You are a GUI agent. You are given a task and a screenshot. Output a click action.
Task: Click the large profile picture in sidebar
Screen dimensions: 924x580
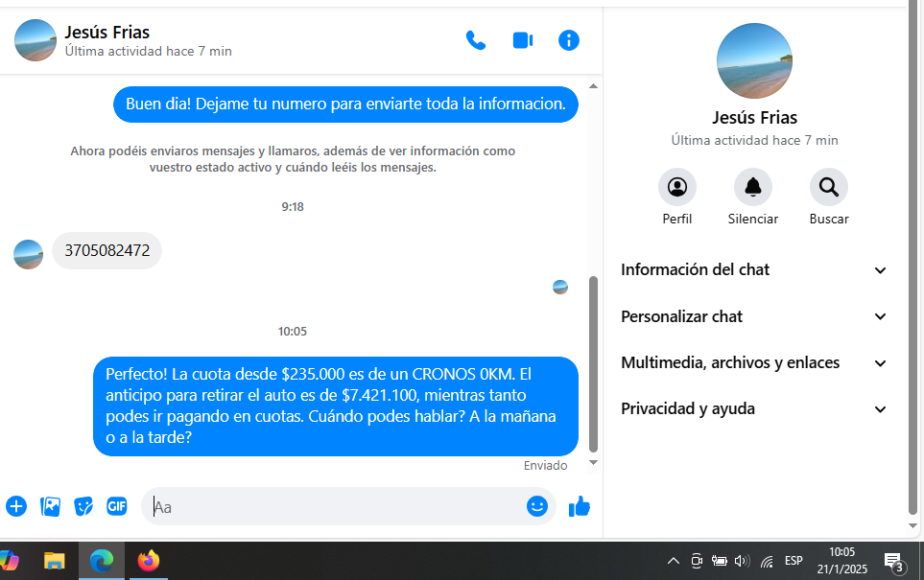coord(754,61)
